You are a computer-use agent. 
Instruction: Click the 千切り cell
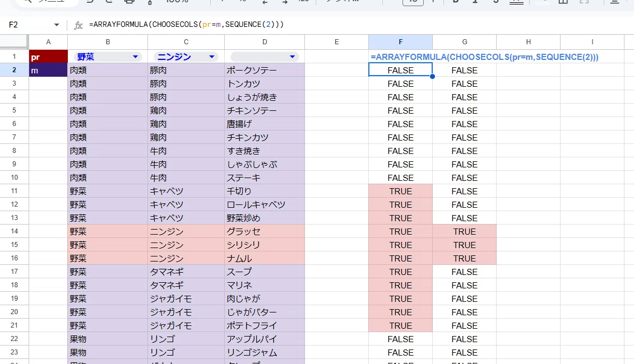point(265,191)
